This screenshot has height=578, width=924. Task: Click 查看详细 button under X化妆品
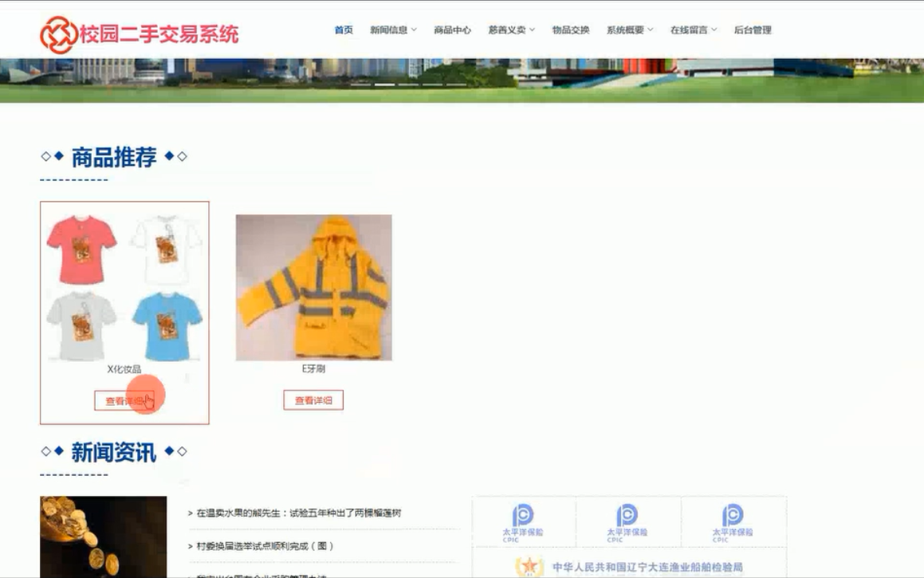click(124, 401)
